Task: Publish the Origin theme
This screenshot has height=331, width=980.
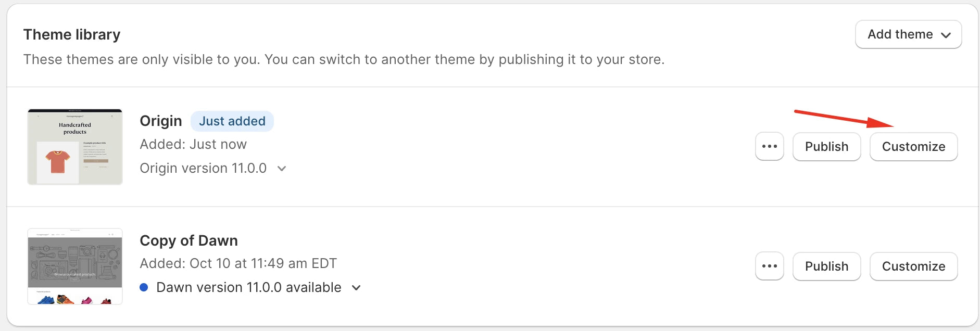Action: pyautogui.click(x=826, y=146)
